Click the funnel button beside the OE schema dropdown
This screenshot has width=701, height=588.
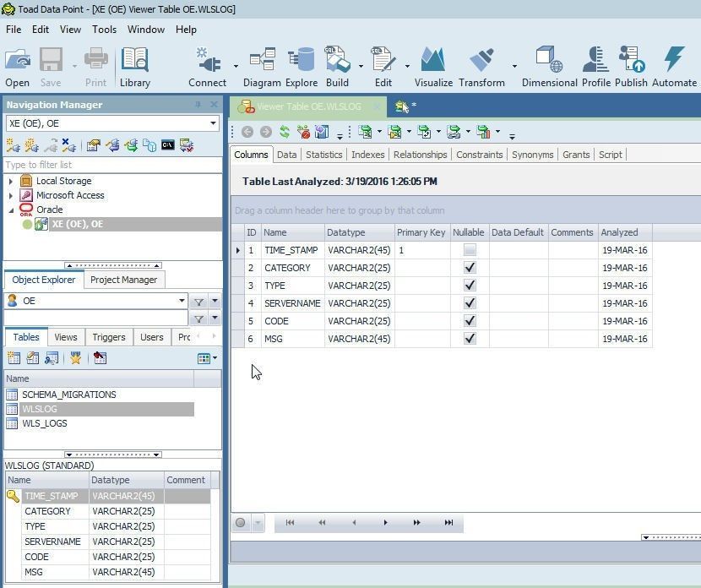pos(199,302)
